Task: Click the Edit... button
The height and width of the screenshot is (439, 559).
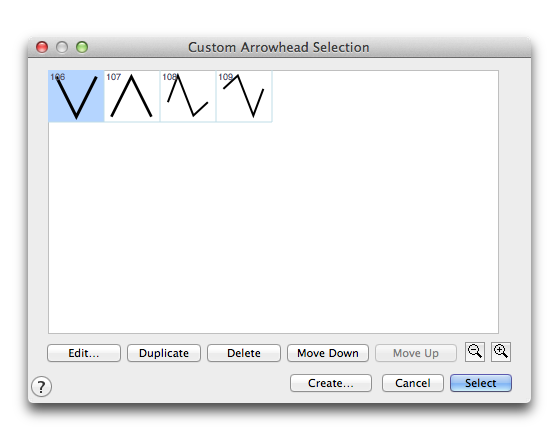Action: [84, 353]
